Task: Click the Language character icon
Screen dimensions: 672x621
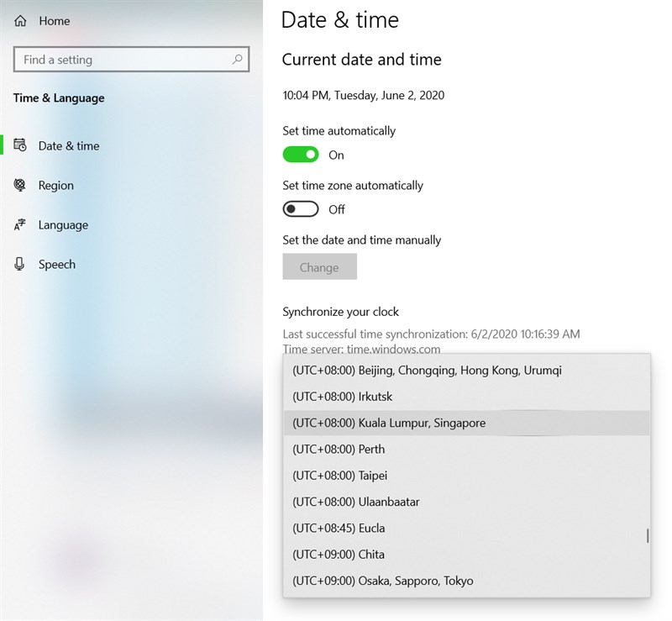Action: click(19, 224)
